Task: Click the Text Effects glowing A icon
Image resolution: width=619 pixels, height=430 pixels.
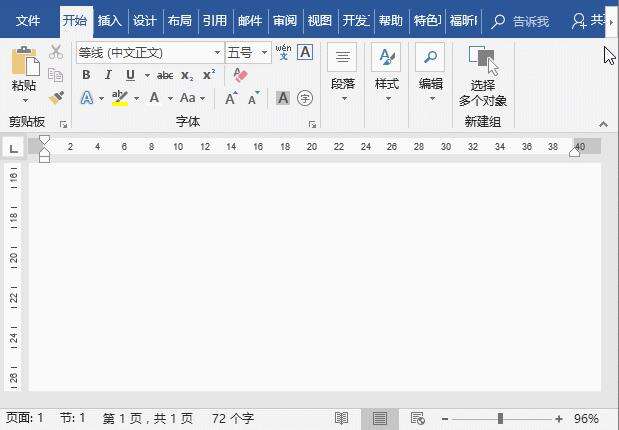Action: coord(87,98)
